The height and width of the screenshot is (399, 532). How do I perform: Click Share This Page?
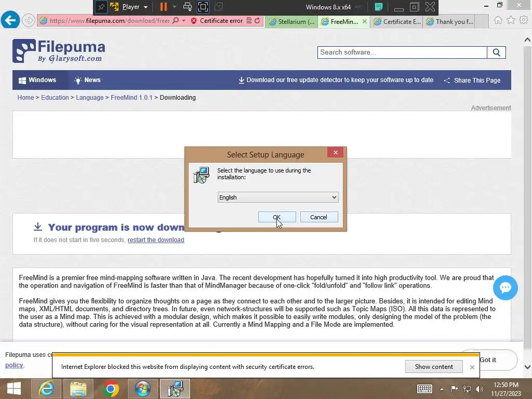[x=472, y=81]
